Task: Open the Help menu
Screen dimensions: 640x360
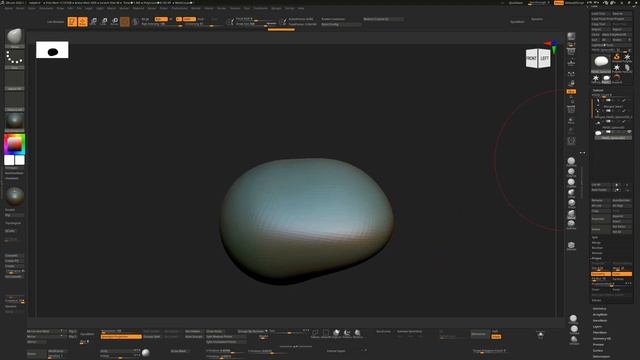Action: (301, 8)
